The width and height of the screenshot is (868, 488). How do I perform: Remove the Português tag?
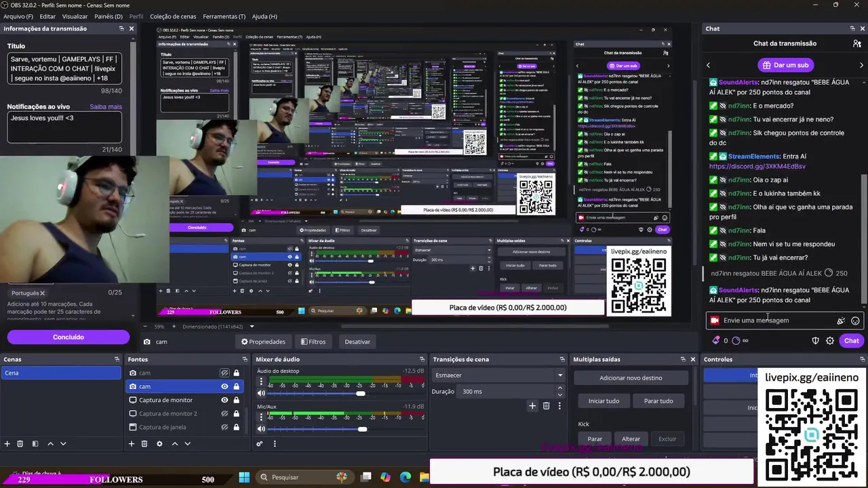42,293
